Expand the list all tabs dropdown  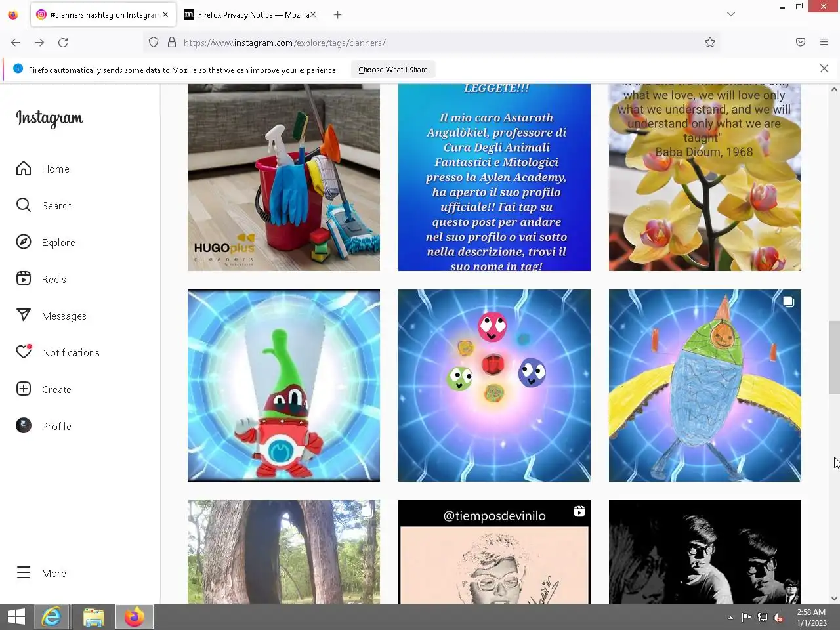click(731, 14)
